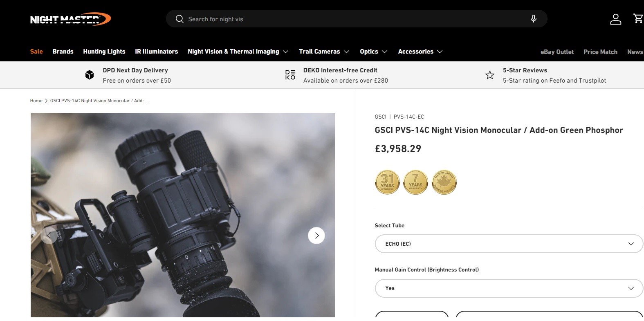This screenshot has height=321, width=644.
Task: Click the Night Master logo
Action: click(70, 19)
